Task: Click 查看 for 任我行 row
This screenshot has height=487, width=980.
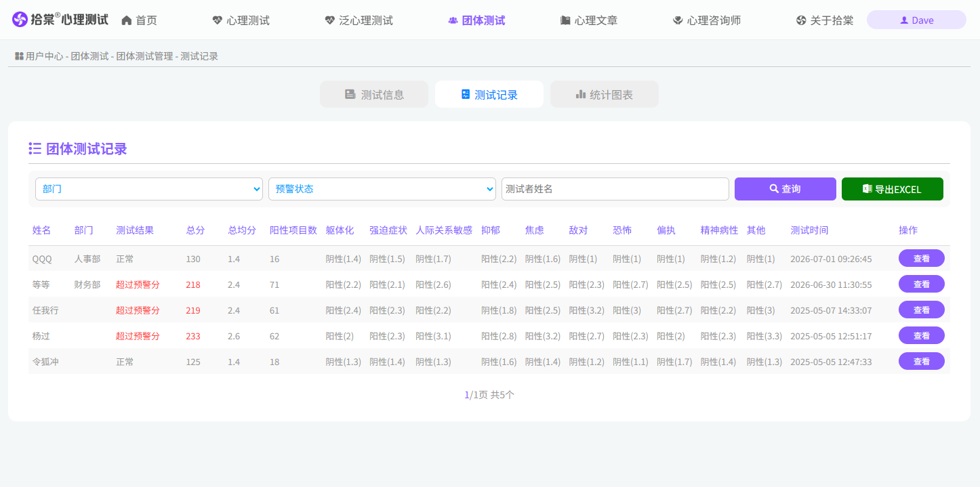Action: click(x=922, y=310)
